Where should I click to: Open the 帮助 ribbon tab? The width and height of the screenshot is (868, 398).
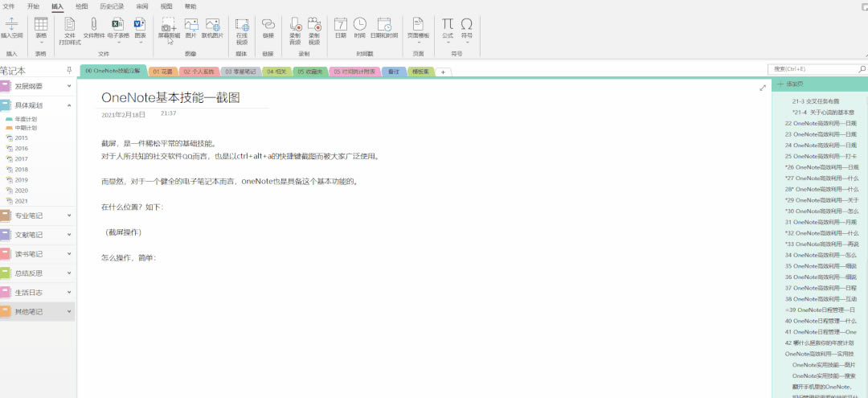190,6
